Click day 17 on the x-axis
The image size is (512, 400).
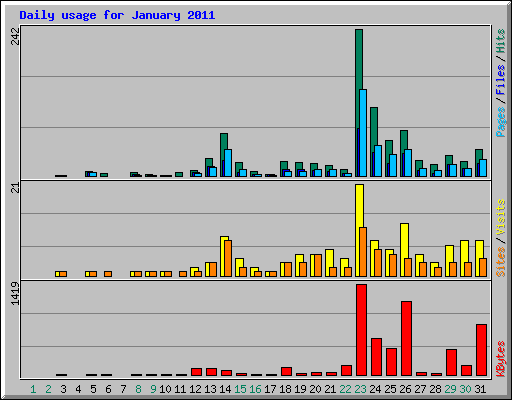point(270,389)
